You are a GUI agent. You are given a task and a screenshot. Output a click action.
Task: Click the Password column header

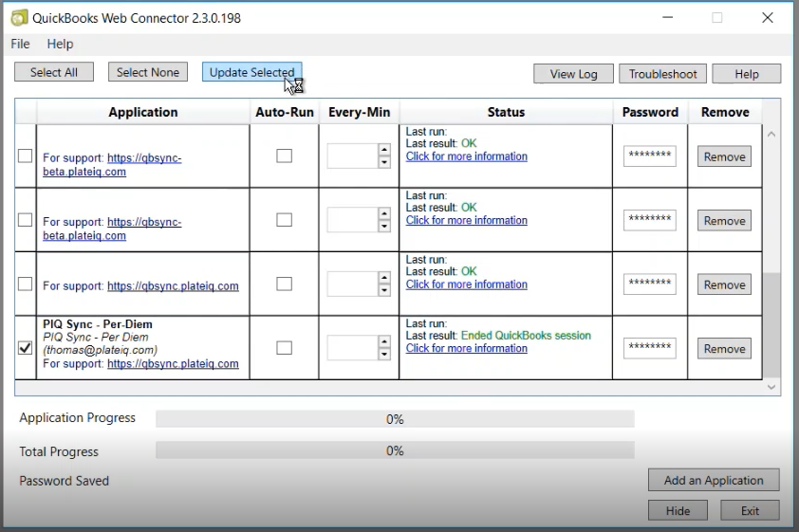[650, 112]
